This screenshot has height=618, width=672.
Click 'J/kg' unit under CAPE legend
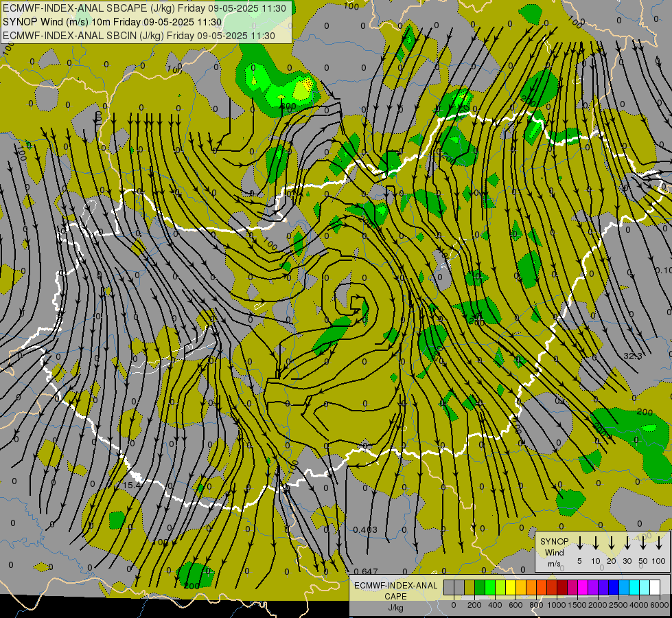[395, 608]
